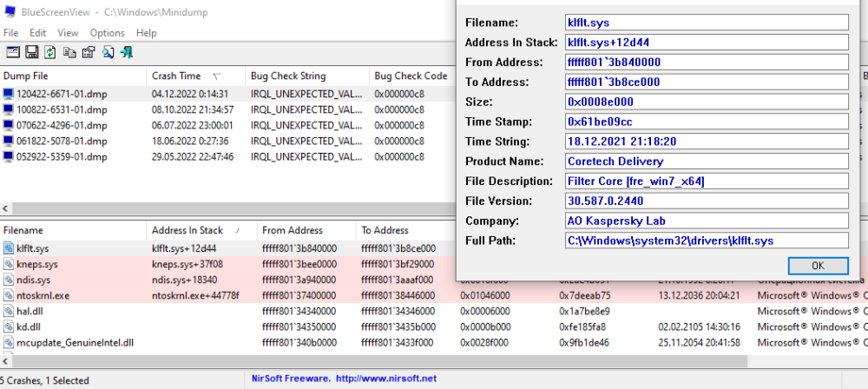868x389 pixels.
Task: Click the icon beside 070622-4296-01.dmp
Action: [9, 125]
